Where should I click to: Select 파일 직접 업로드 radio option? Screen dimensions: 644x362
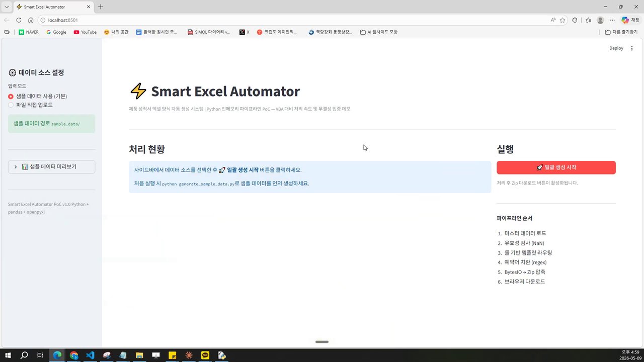coord(31,105)
